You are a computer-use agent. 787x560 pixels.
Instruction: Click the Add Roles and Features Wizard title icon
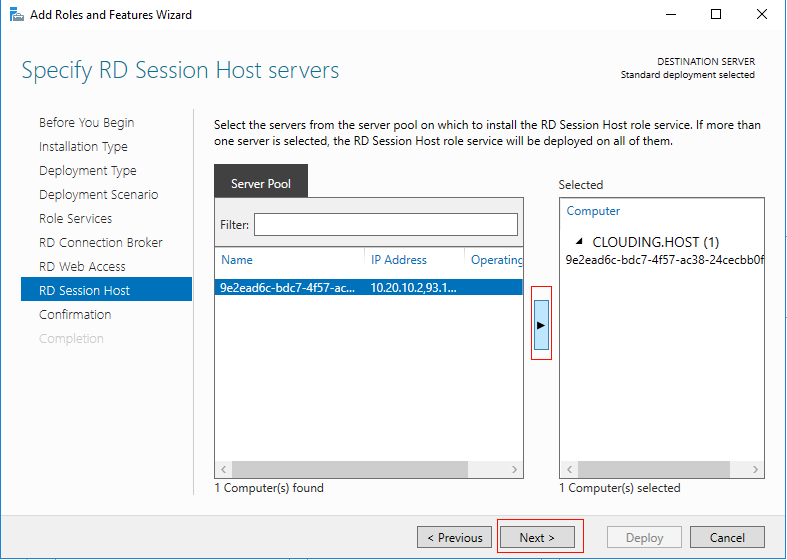tap(17, 15)
